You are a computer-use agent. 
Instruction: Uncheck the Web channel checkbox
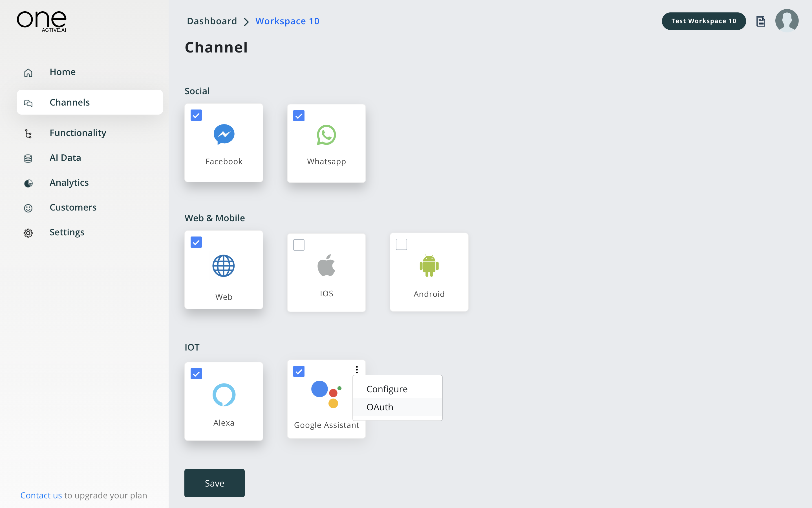[196, 242]
